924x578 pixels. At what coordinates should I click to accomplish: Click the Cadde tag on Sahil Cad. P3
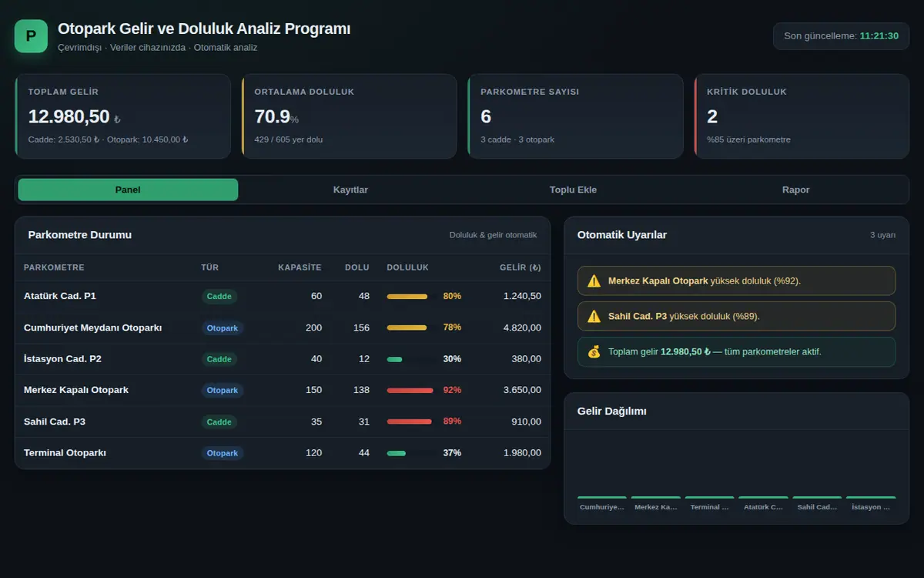(x=219, y=422)
